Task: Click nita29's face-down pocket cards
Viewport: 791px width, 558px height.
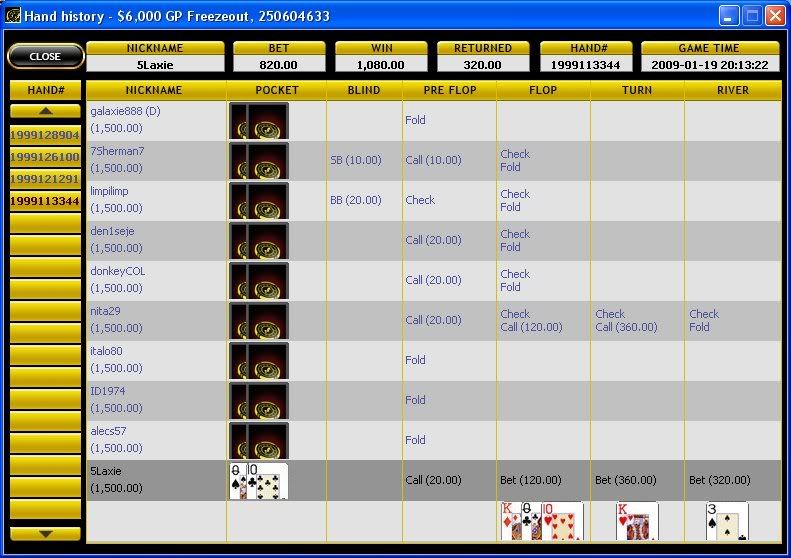Action: click(259, 321)
